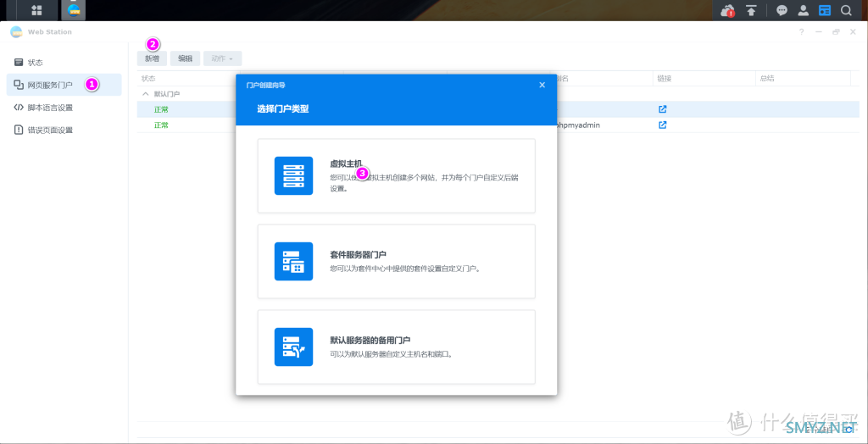Click the phpmyadmin alias cell
This screenshot has height=444, width=868.
point(578,125)
